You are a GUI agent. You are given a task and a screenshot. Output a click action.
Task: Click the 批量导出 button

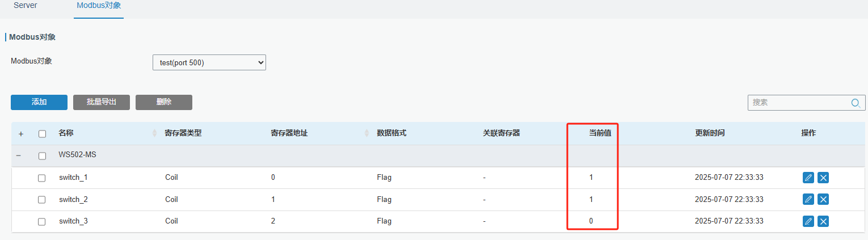coord(102,102)
